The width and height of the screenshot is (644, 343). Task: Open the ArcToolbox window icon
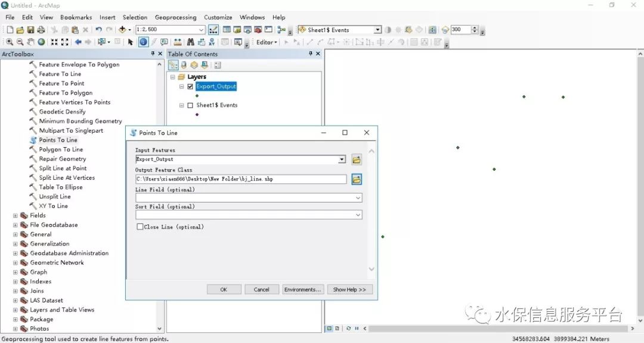point(258,30)
